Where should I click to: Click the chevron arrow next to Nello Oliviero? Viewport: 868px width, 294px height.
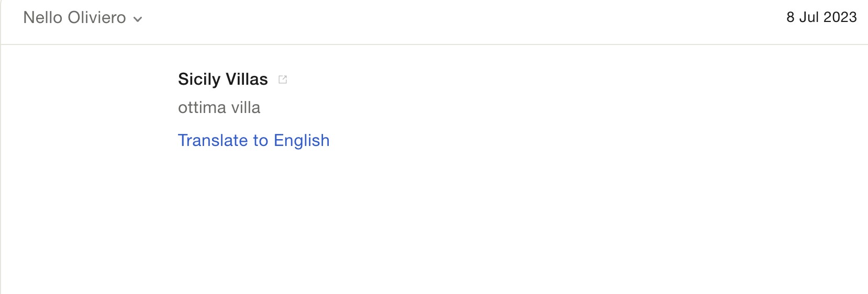[138, 19]
